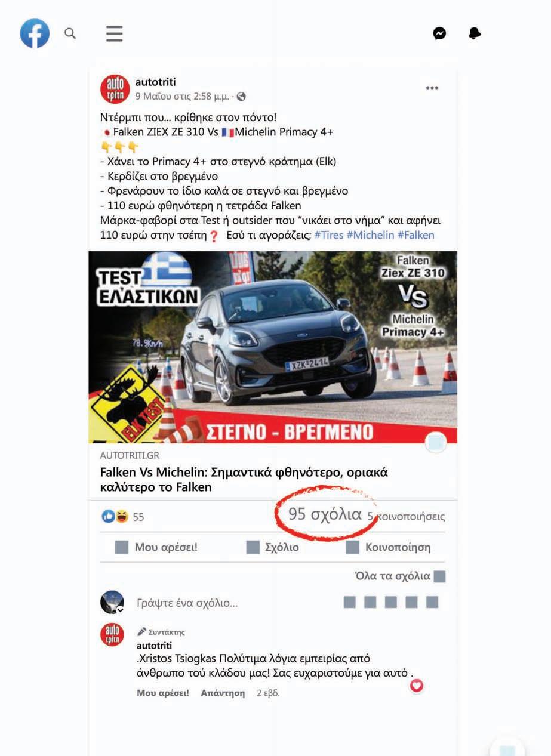Image resolution: width=551 pixels, height=756 pixels.
Task: Open the 95 σχόλια comments count
Action: point(325,514)
